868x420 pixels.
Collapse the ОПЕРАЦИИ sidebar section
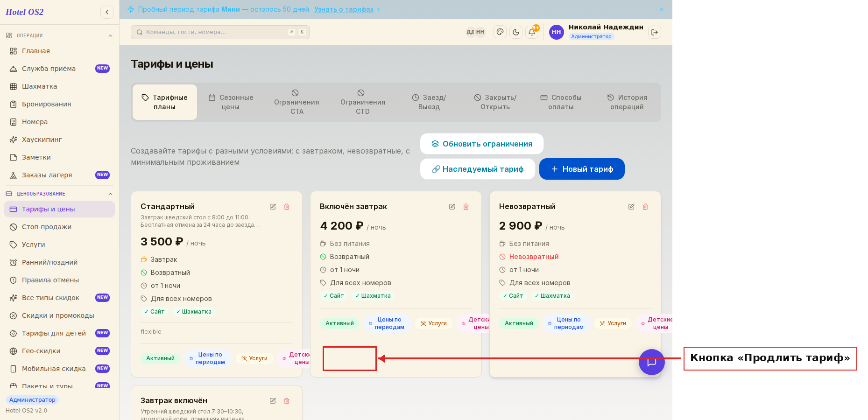tap(111, 36)
